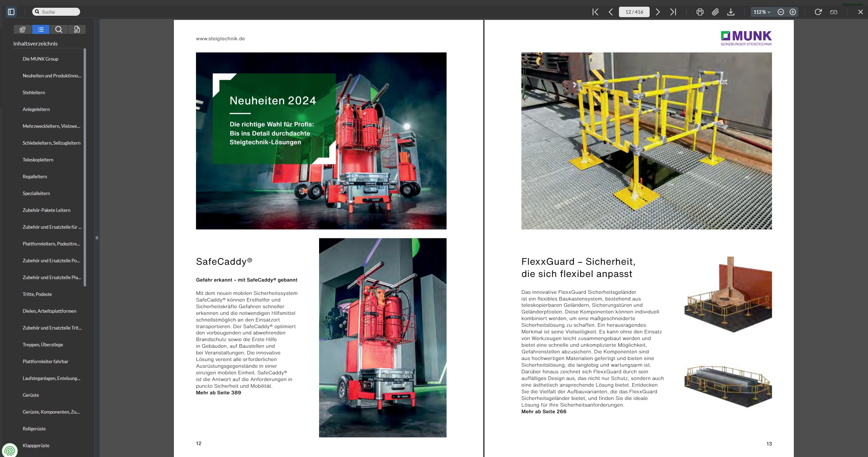Open 'Neuheiten und Produktinno...' chapter

click(x=52, y=76)
